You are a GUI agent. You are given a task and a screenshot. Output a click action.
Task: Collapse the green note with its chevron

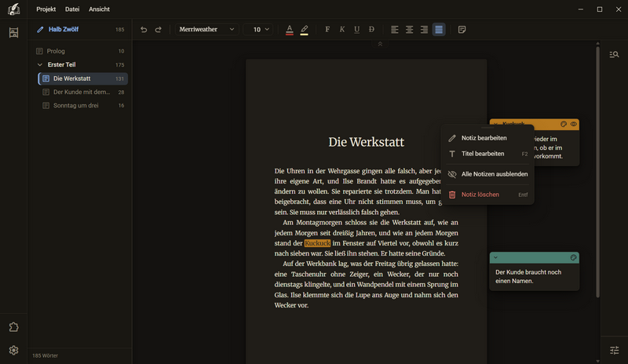[495, 257]
